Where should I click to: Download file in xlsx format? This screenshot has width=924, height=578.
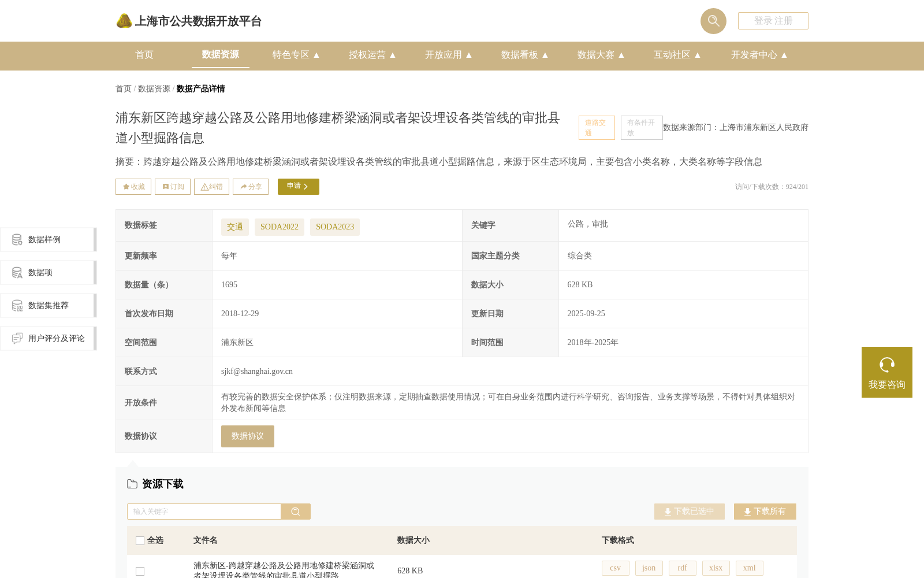click(716, 568)
